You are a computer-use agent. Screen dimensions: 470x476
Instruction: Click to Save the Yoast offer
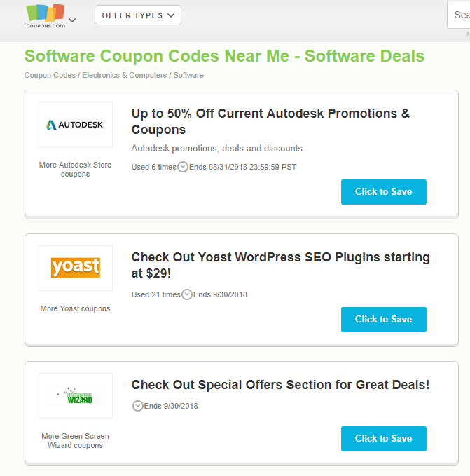[384, 320]
